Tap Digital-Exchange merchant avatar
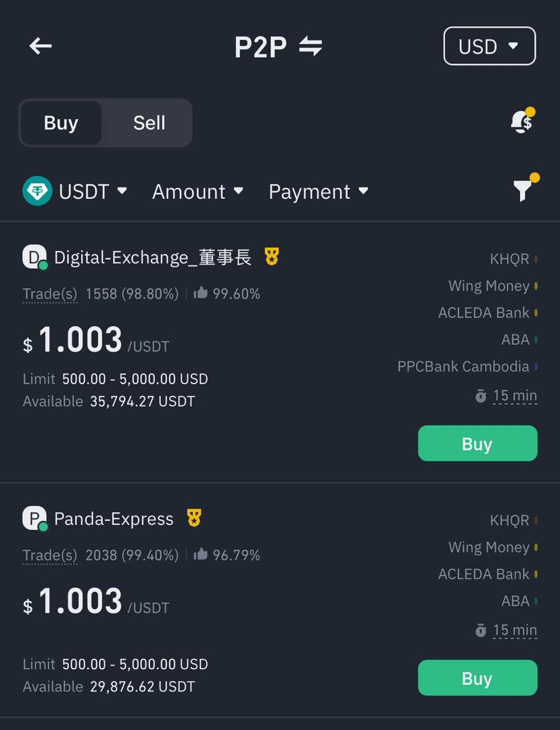Viewport: 560px width, 730px height. click(34, 257)
